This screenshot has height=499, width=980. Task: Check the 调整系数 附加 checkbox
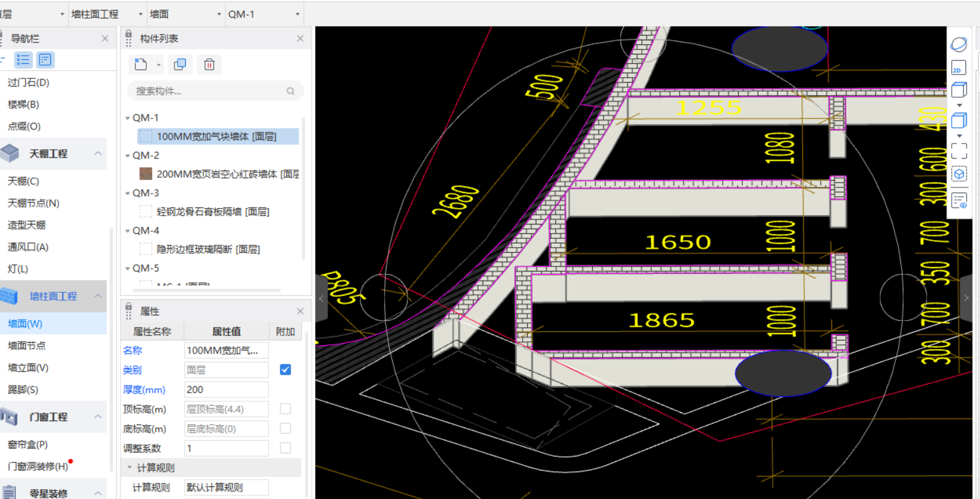click(x=285, y=448)
